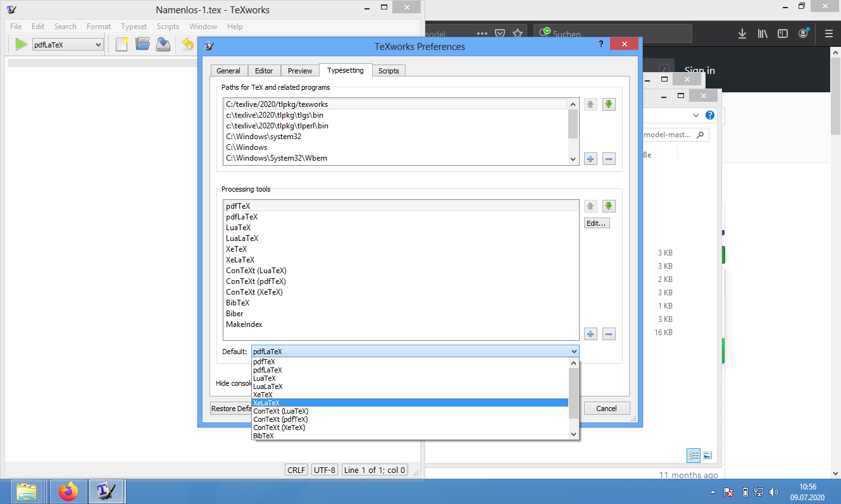Select Biber in the Processing tools list

coord(401,314)
